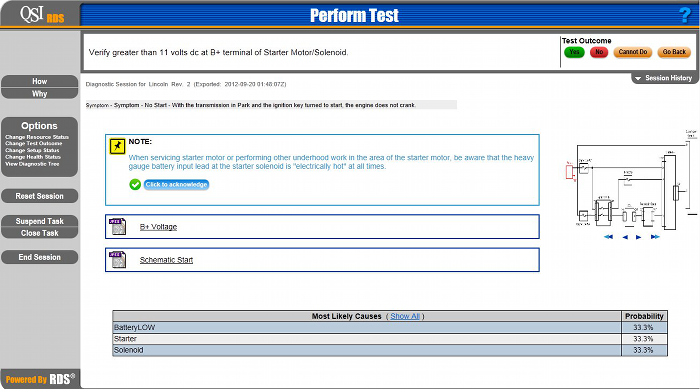Click the QSI RDS logo

click(x=42, y=15)
